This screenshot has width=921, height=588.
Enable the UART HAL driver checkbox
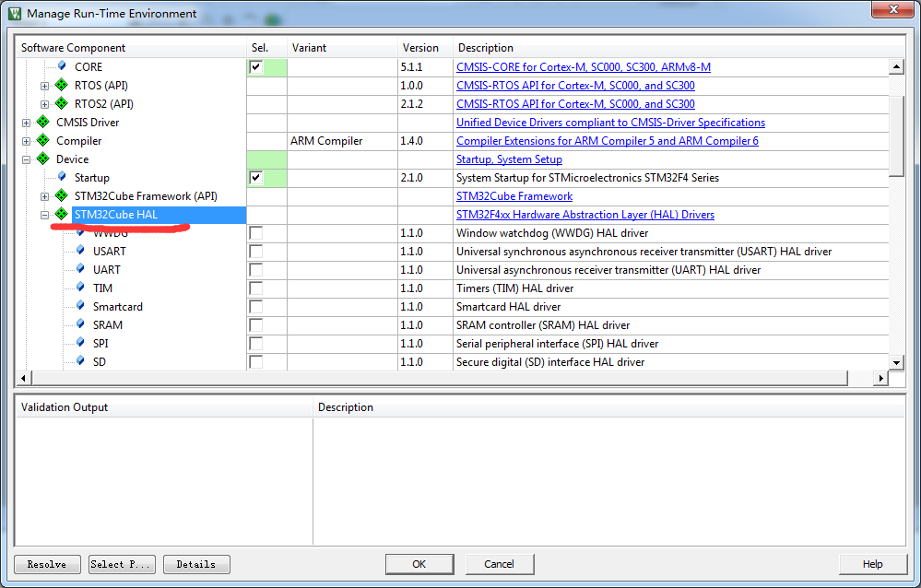tap(256, 270)
